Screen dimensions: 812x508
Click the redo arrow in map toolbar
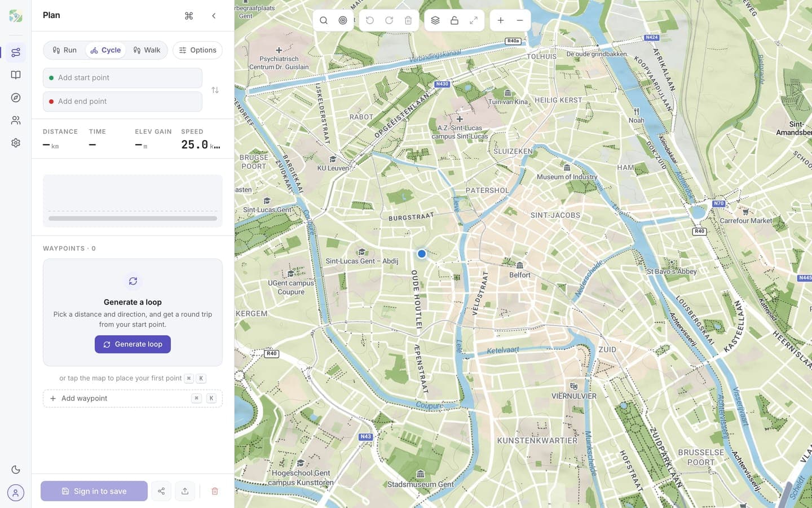[389, 20]
